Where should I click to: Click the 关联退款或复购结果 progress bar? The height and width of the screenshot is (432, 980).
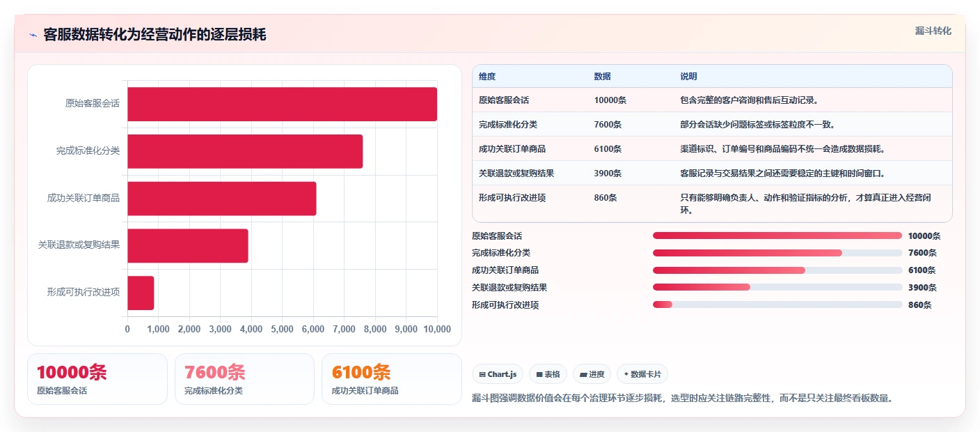coord(777,287)
